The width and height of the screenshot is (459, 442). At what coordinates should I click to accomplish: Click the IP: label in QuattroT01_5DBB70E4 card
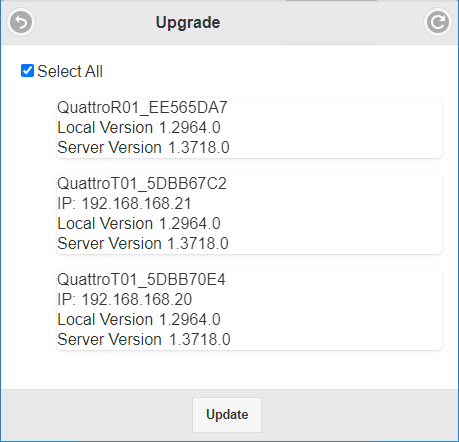tap(67, 300)
